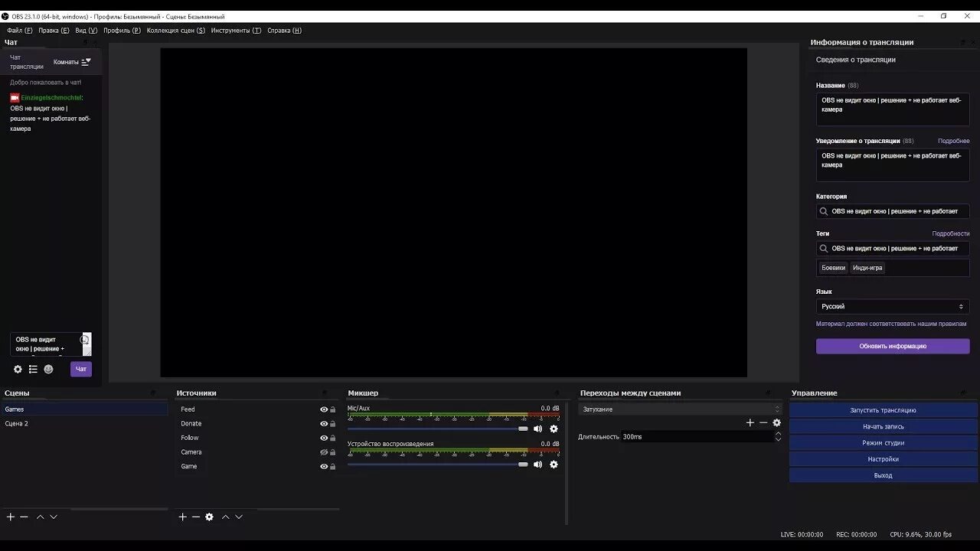Enable Режим студии button
Viewport: 980px width, 551px height.
pyautogui.click(x=883, y=443)
